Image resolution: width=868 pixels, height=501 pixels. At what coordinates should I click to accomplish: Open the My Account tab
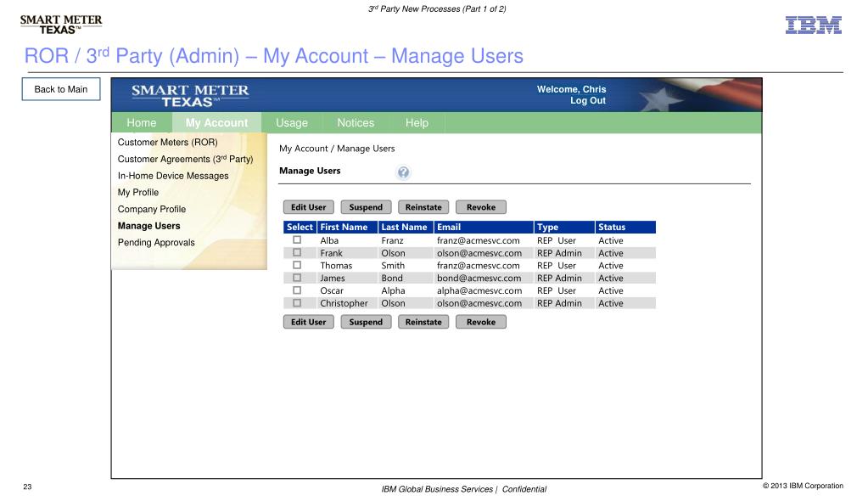click(216, 123)
